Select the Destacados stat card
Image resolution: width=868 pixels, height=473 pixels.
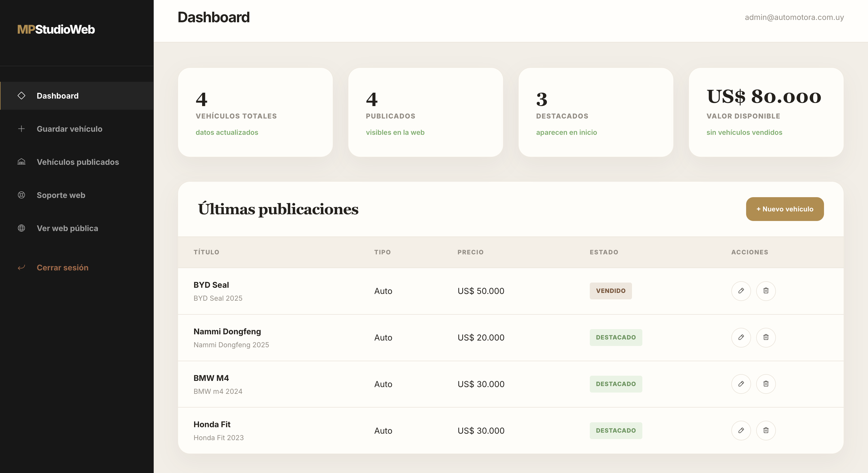click(596, 112)
